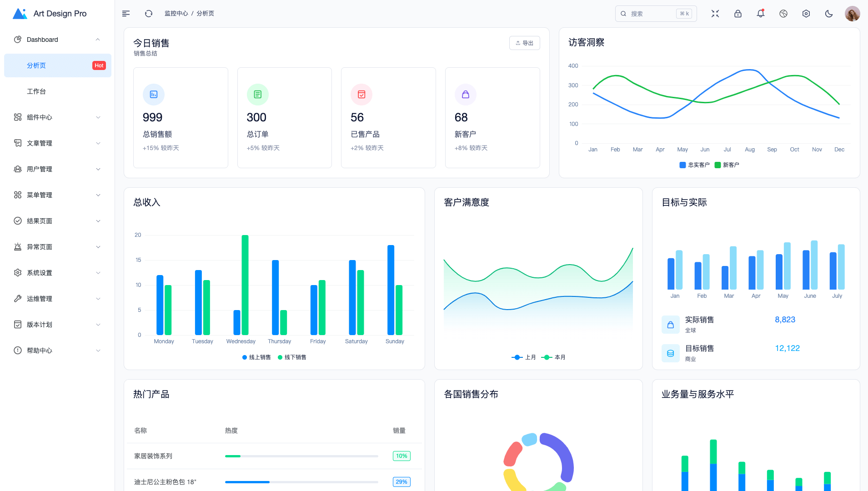868x491 pixels.
Task: Click the 总销售额 chart icon
Action: pos(154,95)
